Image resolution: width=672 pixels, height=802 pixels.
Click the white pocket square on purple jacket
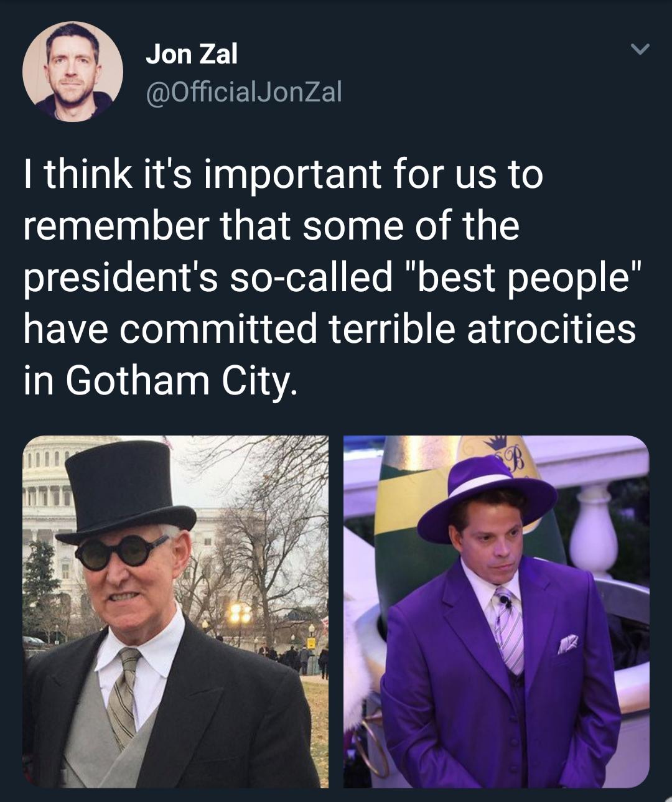coord(567,643)
